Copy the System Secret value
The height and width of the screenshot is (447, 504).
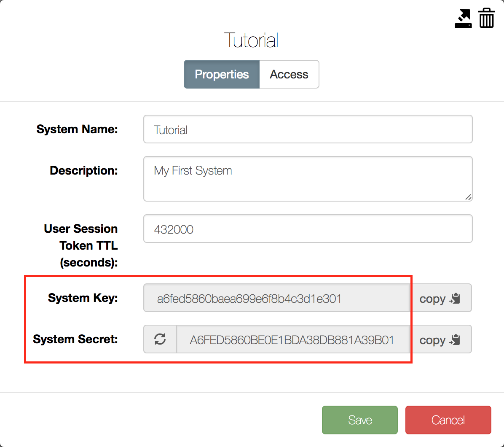tap(440, 339)
